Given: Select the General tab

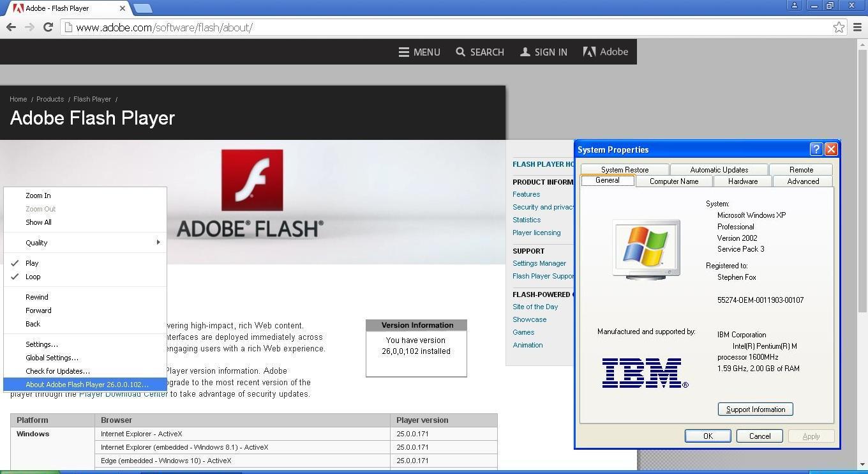Looking at the screenshot, I should tap(607, 180).
